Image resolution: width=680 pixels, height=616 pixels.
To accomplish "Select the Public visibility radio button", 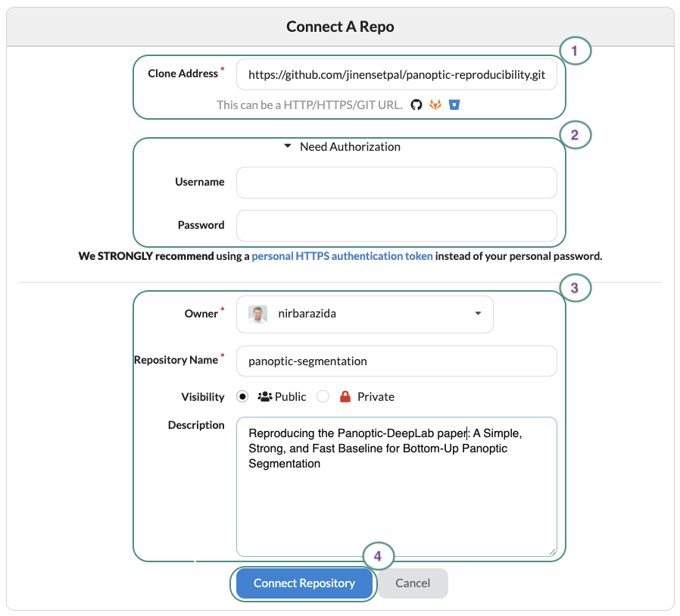I will 244,396.
